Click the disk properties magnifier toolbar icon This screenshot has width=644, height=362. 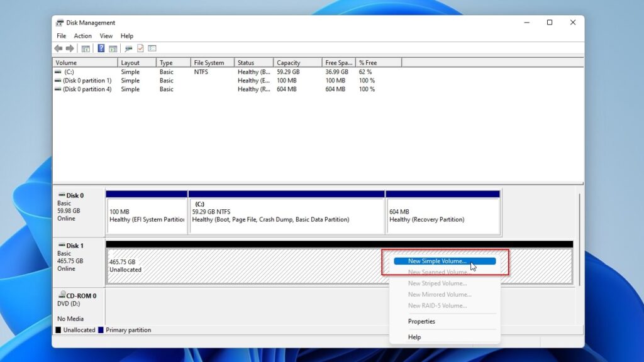129,48
